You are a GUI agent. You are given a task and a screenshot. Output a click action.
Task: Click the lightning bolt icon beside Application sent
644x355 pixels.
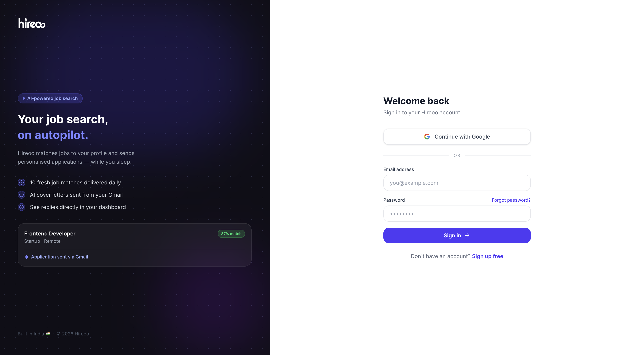tap(26, 257)
